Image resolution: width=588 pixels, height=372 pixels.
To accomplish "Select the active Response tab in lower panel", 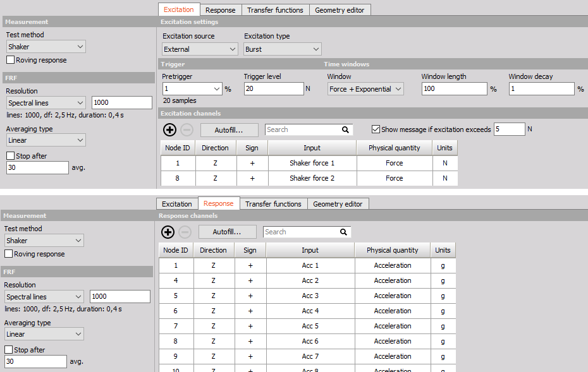I will (x=219, y=203).
